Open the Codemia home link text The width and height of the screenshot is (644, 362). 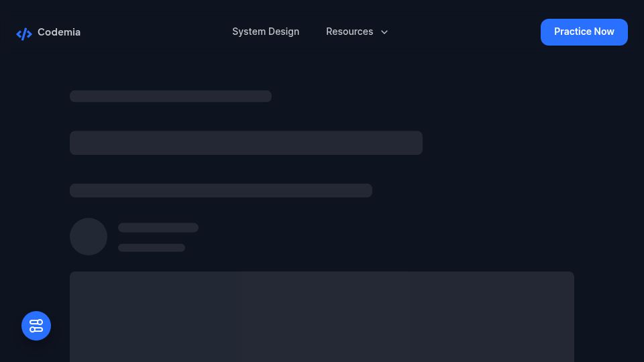pos(59,32)
